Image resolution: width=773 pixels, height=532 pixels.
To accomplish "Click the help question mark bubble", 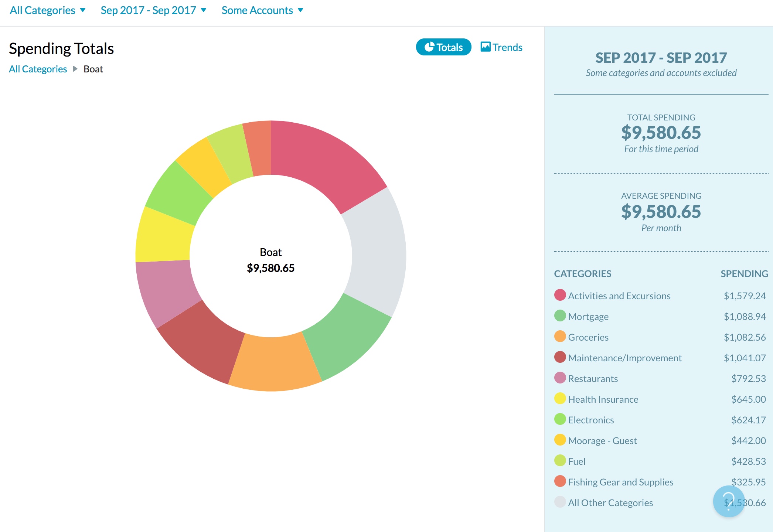I will pyautogui.click(x=728, y=501).
